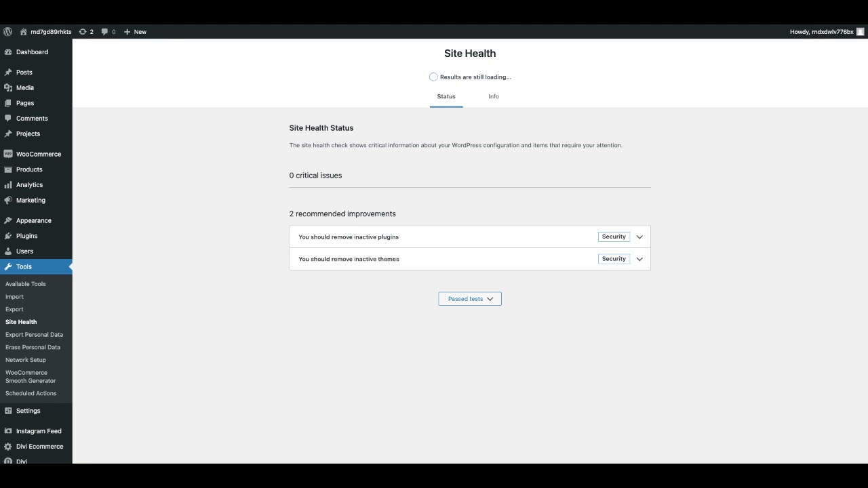Click 'You should remove inactive themes' text
The height and width of the screenshot is (488, 868).
[x=349, y=259]
